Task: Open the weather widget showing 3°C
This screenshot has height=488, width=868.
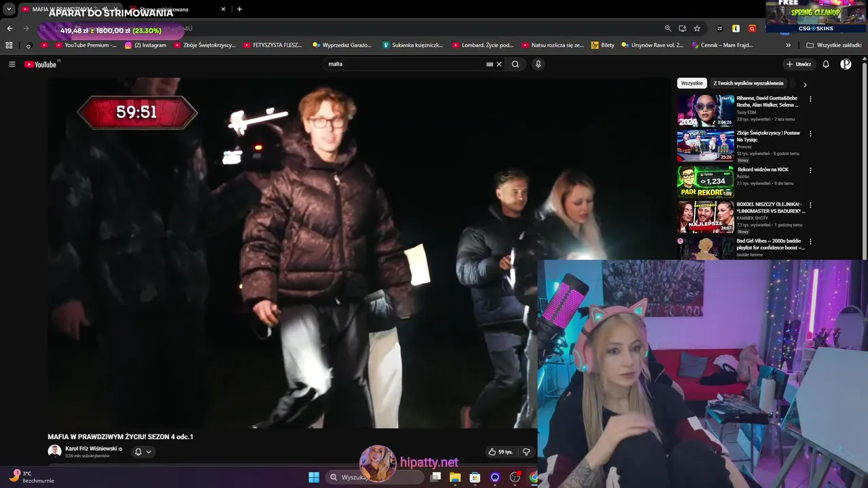Action: [x=31, y=477]
